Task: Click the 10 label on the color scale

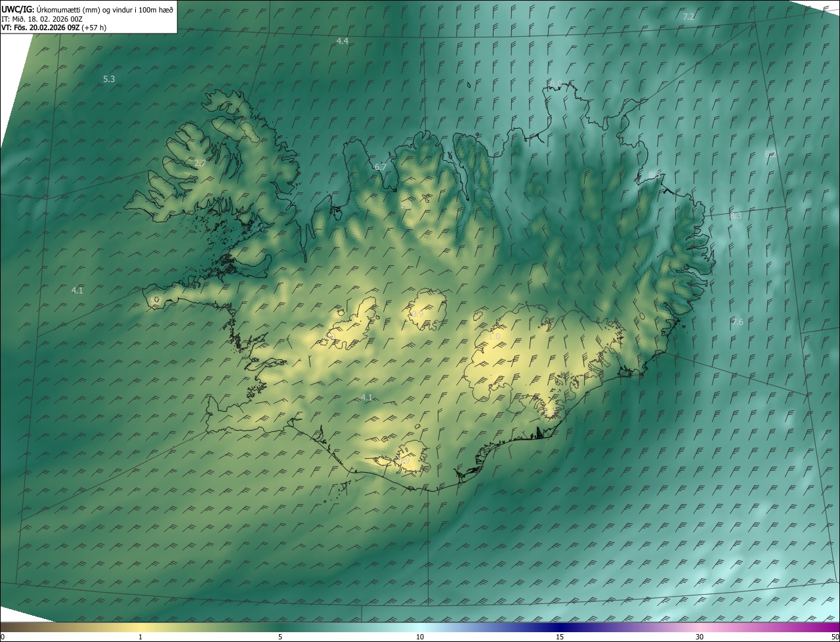Action: click(420, 637)
